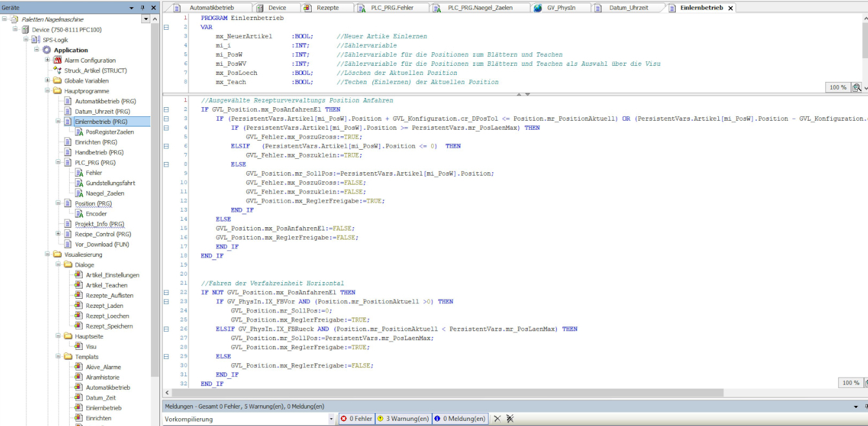Click the GV_PhysIn tab globe icon
This screenshot has height=426, width=868.
coord(538,8)
